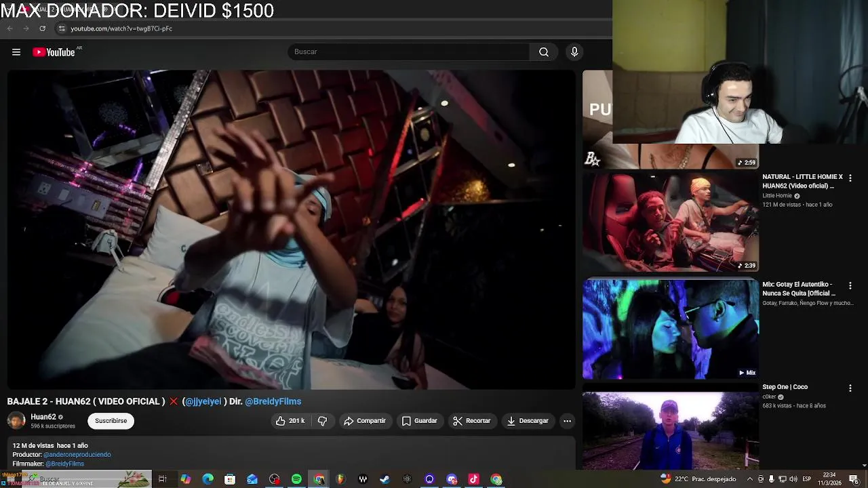The image size is (868, 488).
Task: Switch the ESP input language indicator
Action: pyautogui.click(x=806, y=479)
